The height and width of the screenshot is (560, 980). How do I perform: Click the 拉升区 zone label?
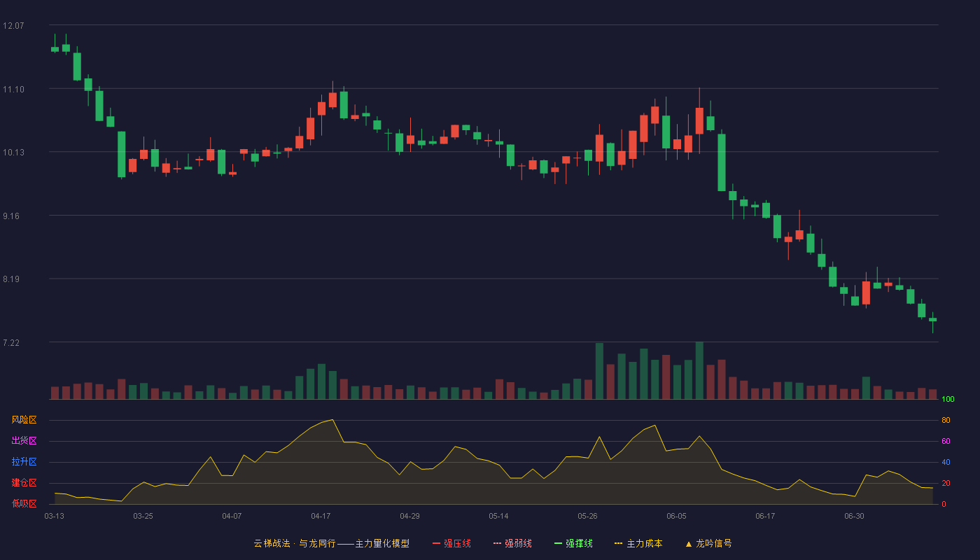(24, 462)
